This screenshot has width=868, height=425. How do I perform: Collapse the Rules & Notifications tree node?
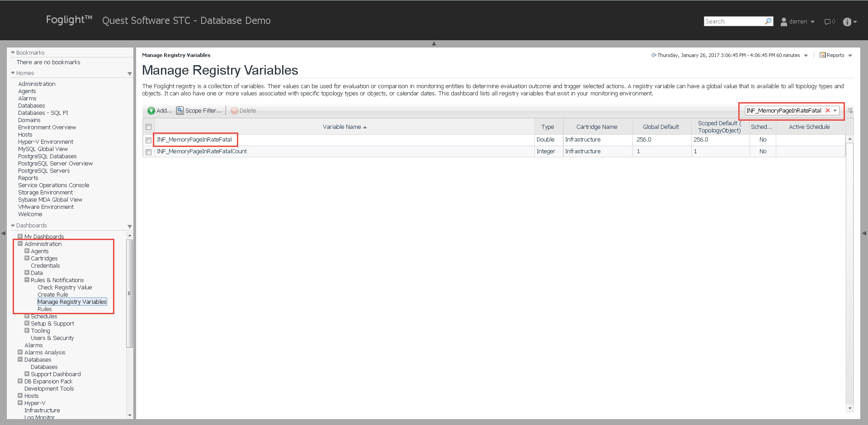coord(27,280)
